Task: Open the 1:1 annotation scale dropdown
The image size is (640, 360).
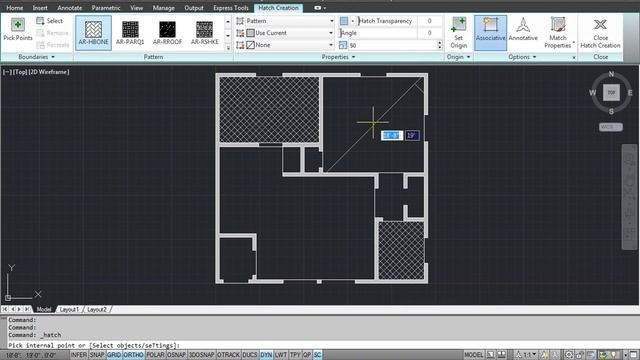Action: pos(526,355)
